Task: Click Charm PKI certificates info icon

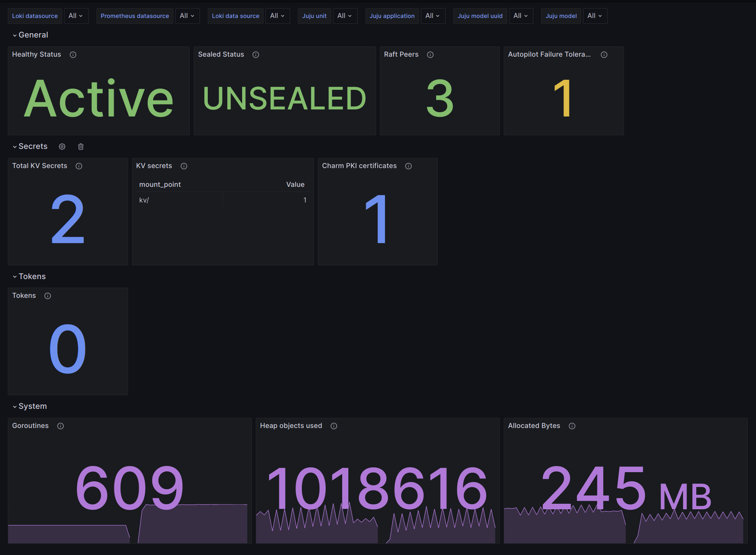Action: point(408,166)
